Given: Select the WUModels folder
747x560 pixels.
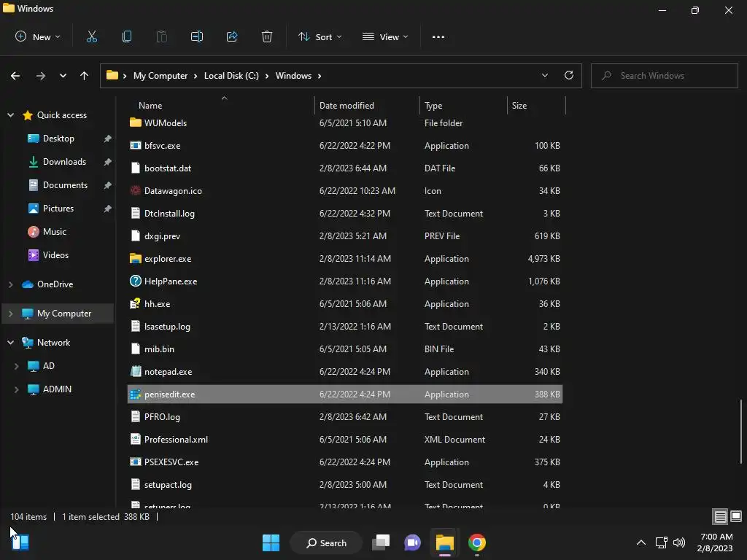Looking at the screenshot, I should click(345, 122).
